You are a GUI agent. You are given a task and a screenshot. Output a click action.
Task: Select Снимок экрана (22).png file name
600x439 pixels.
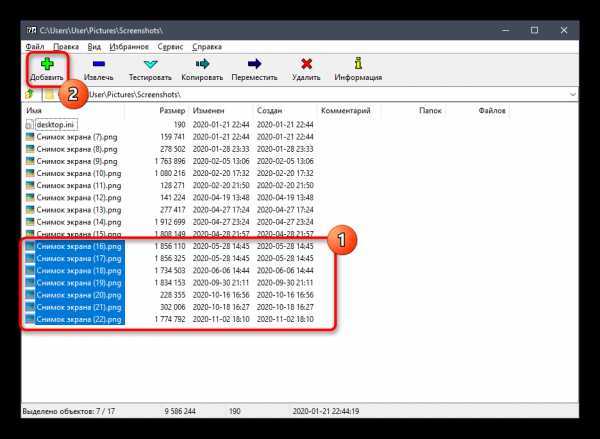click(x=79, y=319)
